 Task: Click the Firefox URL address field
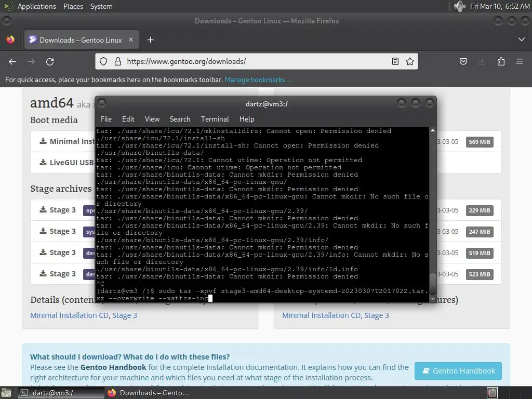[256, 61]
